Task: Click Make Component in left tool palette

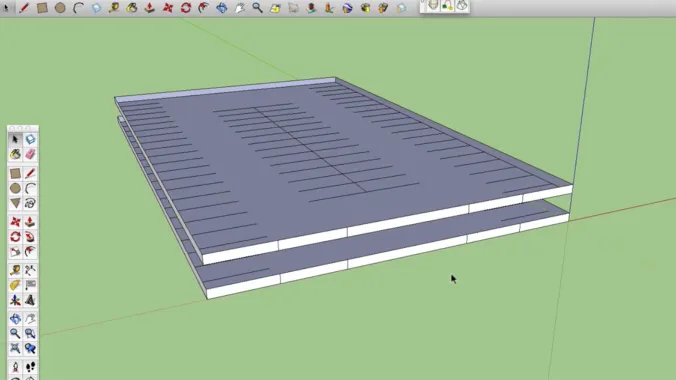Action: (x=30, y=139)
